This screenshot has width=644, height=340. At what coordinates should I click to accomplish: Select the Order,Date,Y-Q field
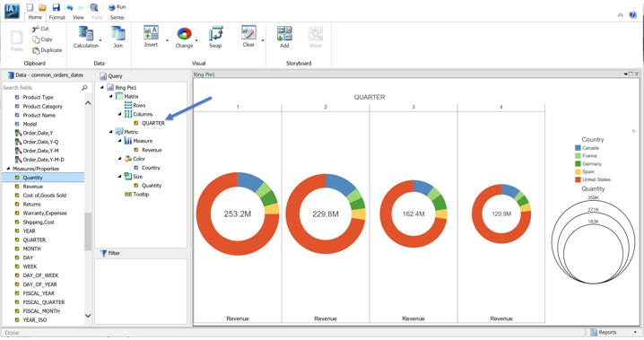(40, 142)
